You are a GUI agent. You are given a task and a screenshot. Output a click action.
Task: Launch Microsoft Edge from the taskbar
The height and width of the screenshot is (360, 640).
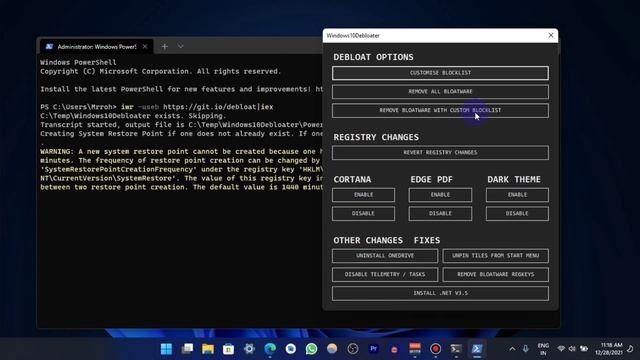pos(270,349)
